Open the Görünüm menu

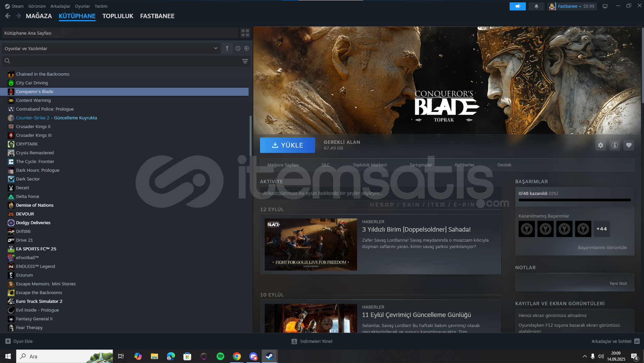tap(37, 6)
